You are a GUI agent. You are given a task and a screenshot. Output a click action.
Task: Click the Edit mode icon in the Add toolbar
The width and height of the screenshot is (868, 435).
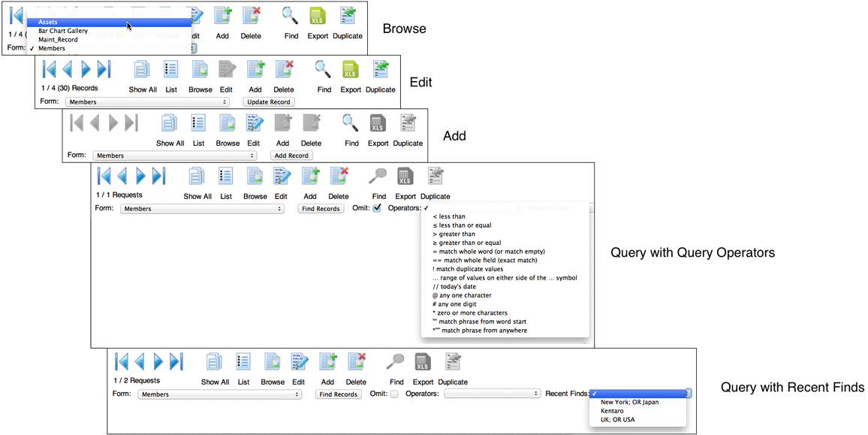(x=254, y=122)
